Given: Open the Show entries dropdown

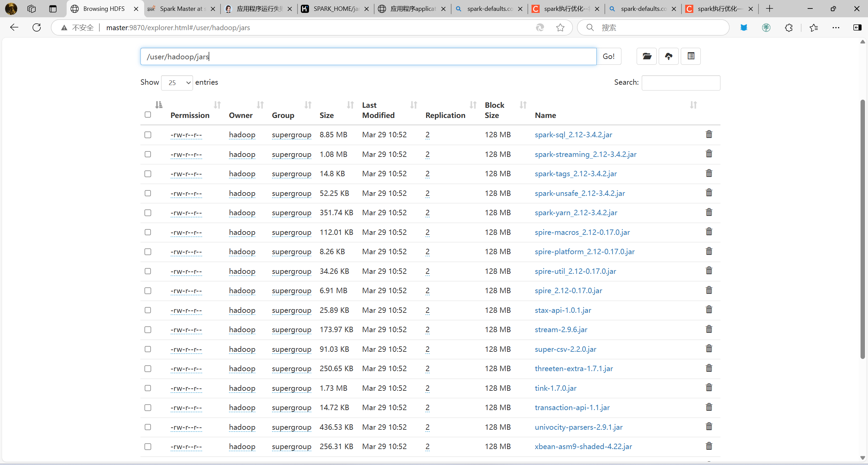Looking at the screenshot, I should coord(177,82).
